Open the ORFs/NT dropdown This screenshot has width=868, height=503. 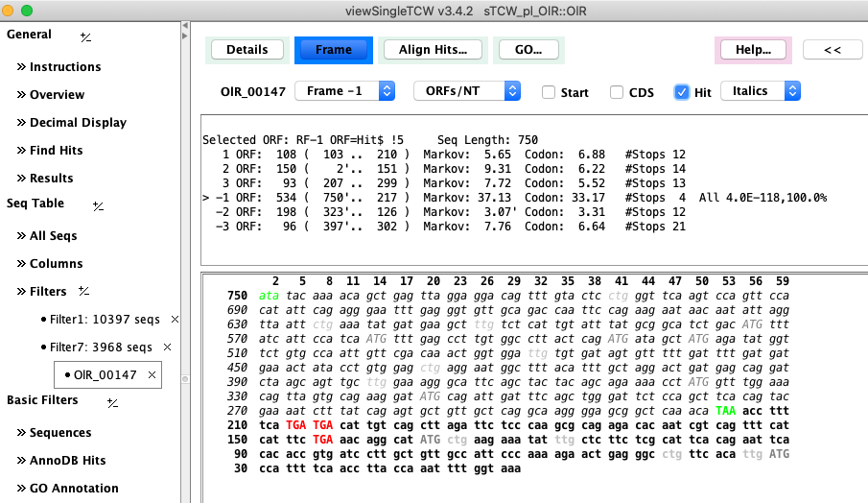point(466,91)
